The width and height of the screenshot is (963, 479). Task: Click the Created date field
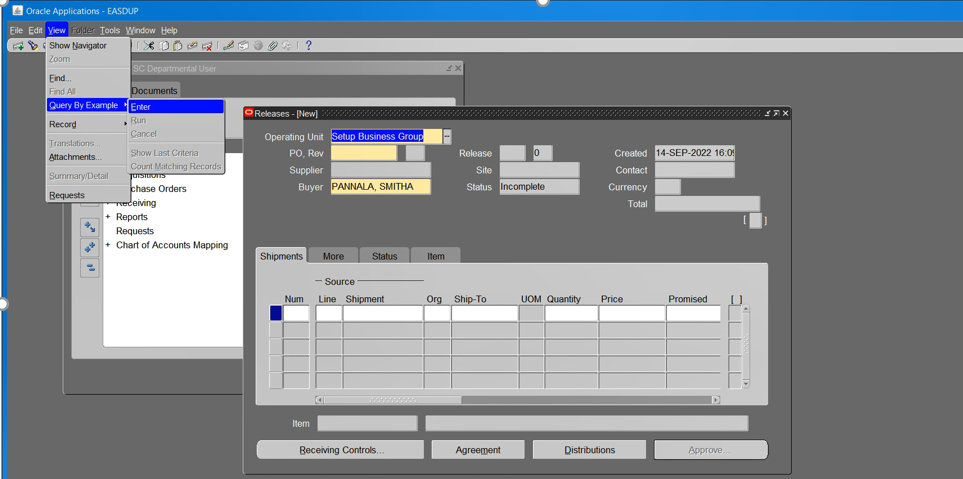pyautogui.click(x=695, y=153)
